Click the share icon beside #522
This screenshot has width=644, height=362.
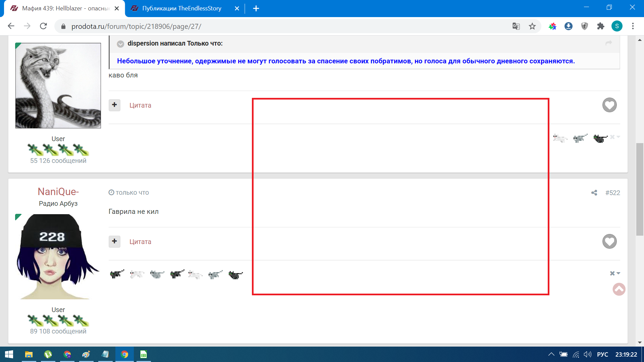594,193
